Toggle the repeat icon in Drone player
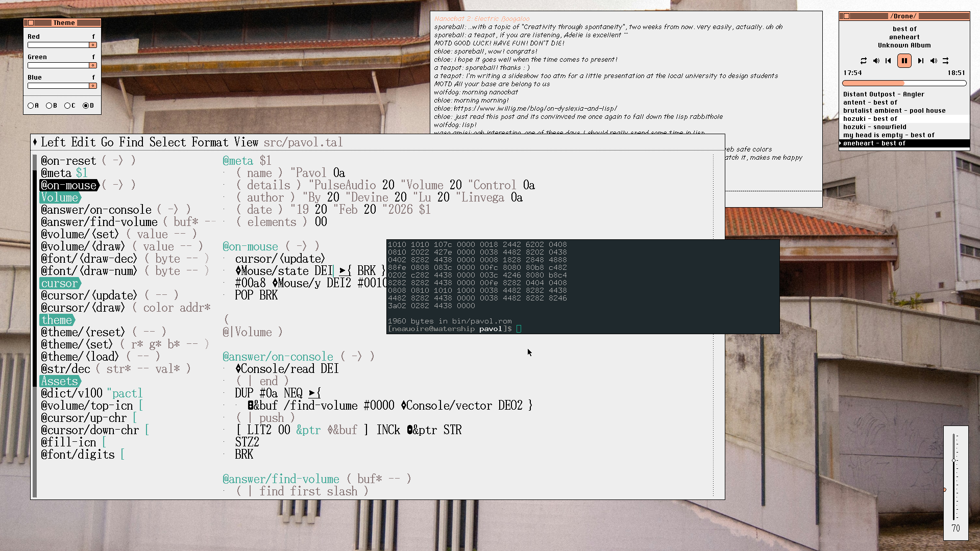Viewport: 980px width, 551px height. pos(863,61)
